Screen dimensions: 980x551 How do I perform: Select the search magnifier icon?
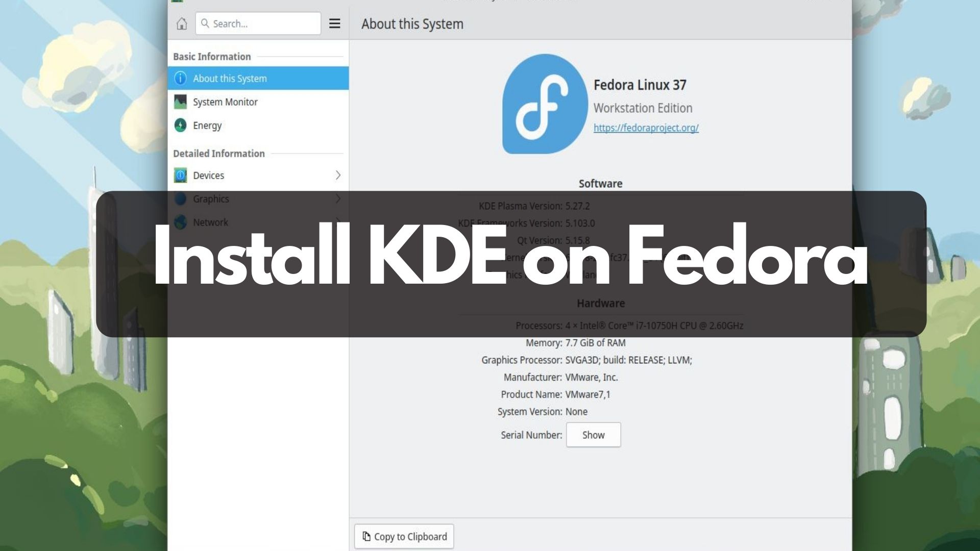pyautogui.click(x=205, y=23)
